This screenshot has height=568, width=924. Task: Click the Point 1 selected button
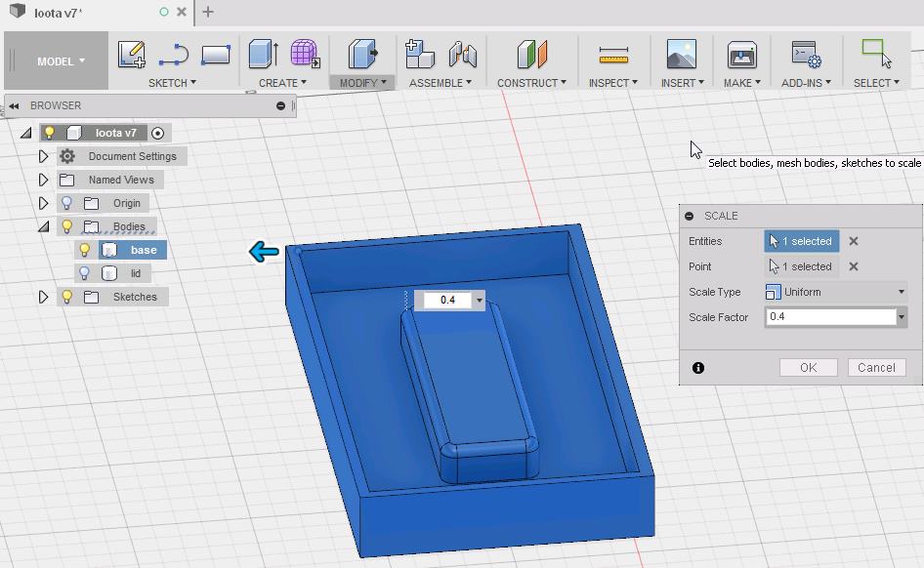coord(802,266)
